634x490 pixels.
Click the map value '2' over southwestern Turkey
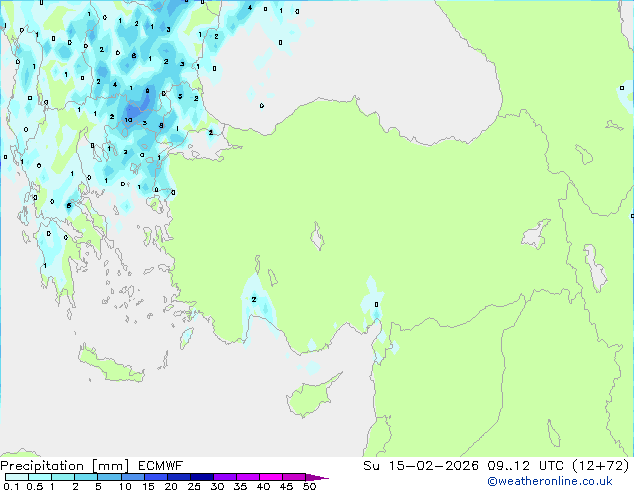coord(254,300)
